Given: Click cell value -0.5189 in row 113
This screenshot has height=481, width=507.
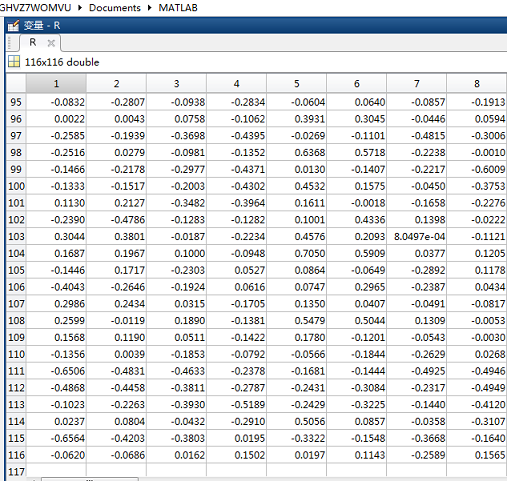Looking at the screenshot, I should click(x=236, y=404).
